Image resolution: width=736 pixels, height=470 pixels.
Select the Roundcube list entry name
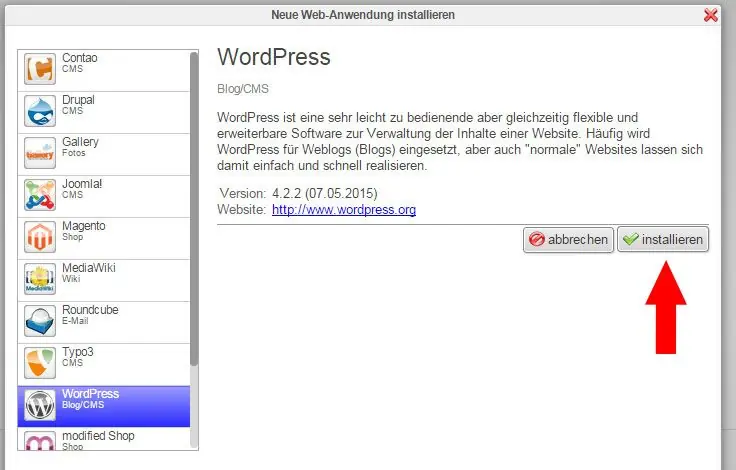tap(90, 310)
